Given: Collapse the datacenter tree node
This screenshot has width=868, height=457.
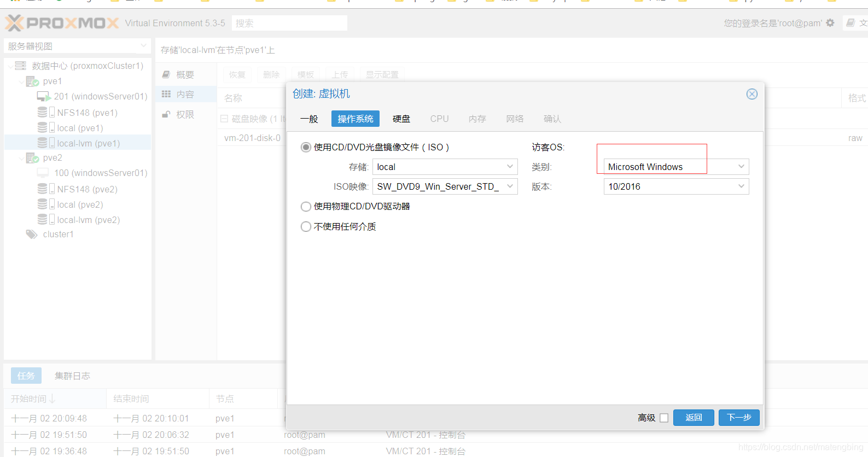Looking at the screenshot, I should (x=10, y=66).
